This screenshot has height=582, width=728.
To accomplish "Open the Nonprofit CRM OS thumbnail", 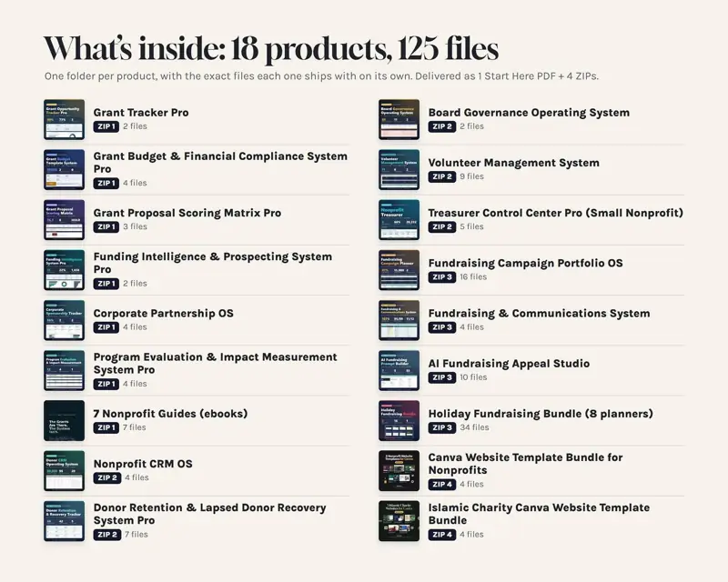I will point(64,471).
